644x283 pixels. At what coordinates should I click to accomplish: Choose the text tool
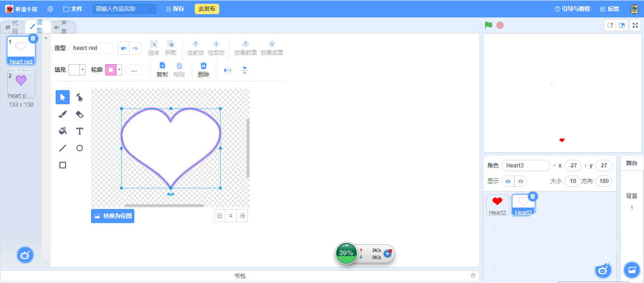pos(80,131)
